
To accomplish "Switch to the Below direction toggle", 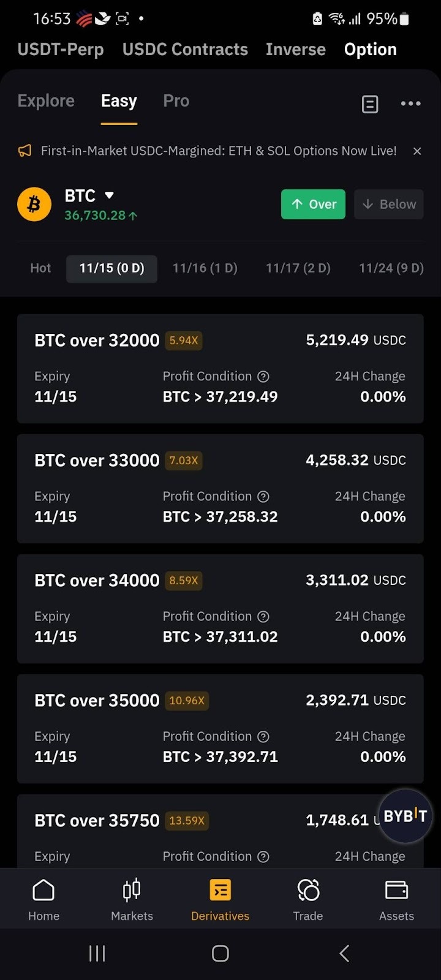I will coord(389,204).
